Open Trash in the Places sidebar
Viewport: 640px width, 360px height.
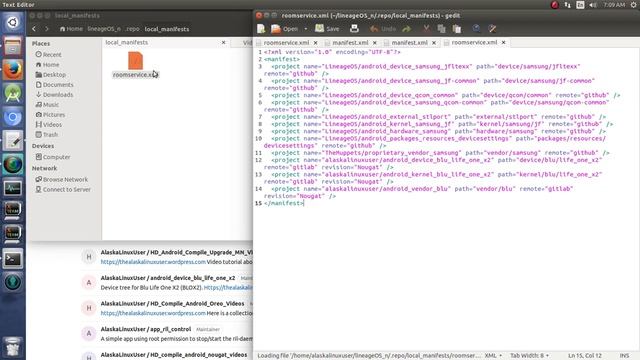click(46, 135)
